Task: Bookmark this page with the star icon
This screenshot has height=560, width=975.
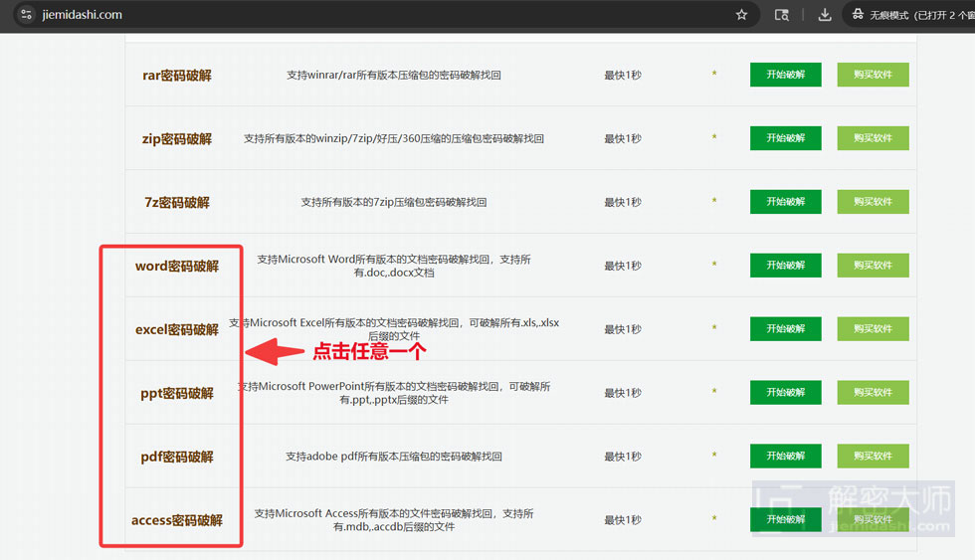Action: [x=741, y=15]
